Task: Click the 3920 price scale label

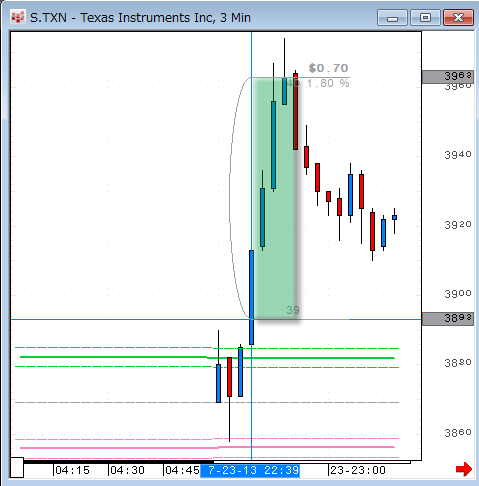Action: click(458, 225)
